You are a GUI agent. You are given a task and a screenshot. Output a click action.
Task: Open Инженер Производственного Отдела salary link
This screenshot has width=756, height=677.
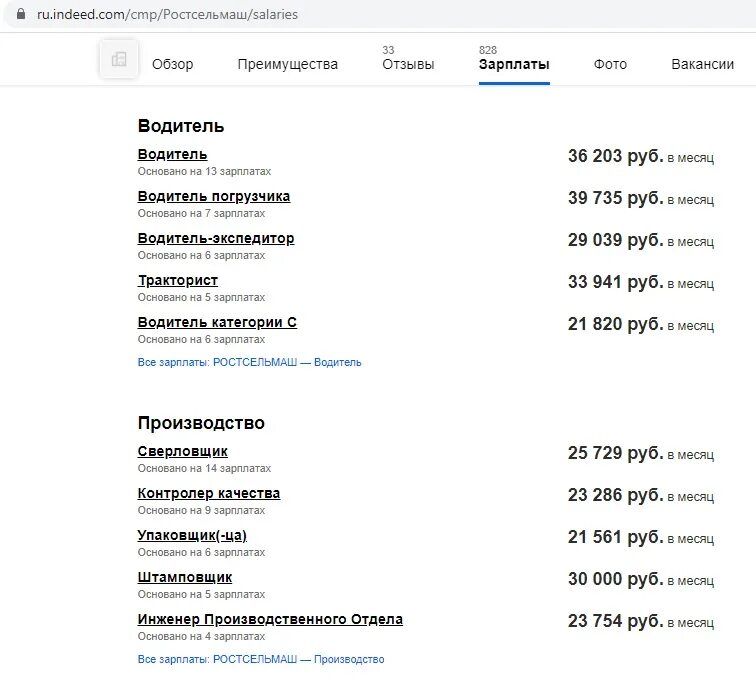pos(270,619)
